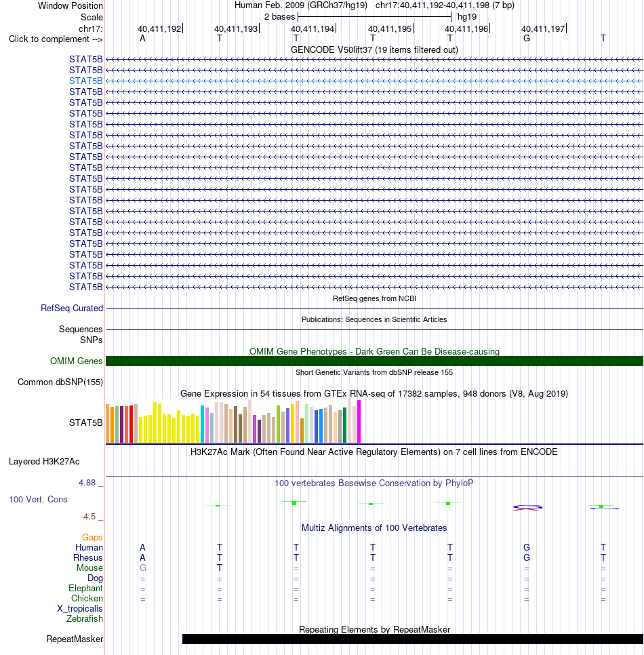The width and height of the screenshot is (644, 655).
Task: Click the Common dbSNP(155) side label
Action: tap(60, 382)
